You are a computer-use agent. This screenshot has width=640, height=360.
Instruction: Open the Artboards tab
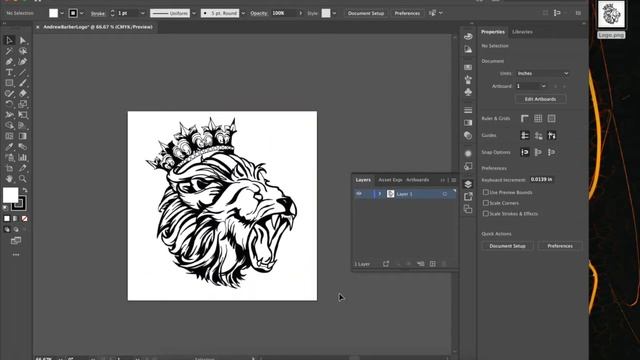[x=418, y=180]
